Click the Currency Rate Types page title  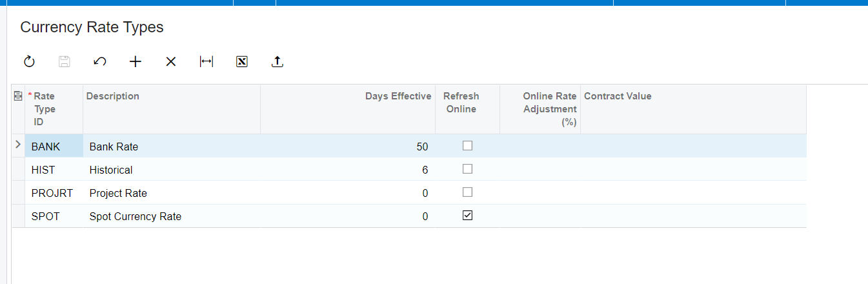(92, 27)
